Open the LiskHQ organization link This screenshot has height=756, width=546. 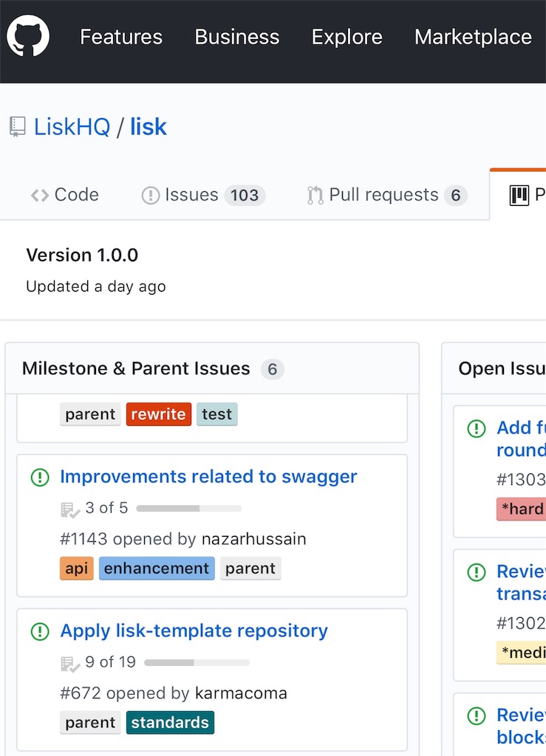click(72, 127)
